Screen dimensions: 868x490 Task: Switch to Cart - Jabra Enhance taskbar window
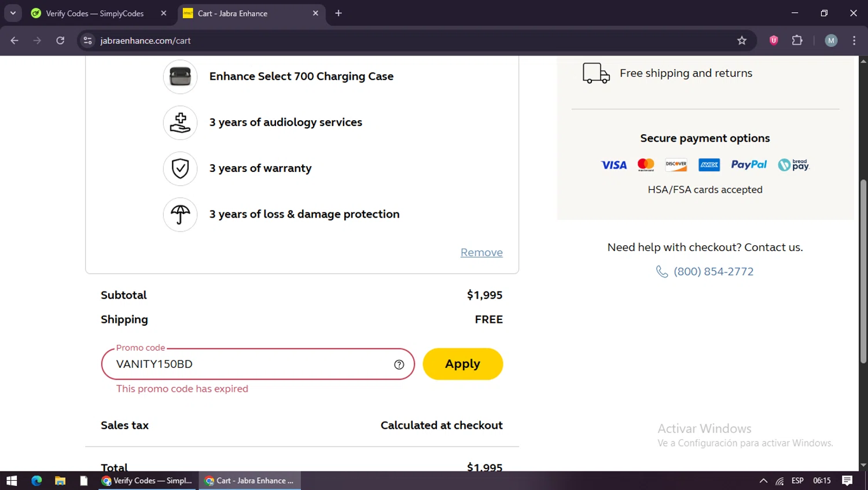click(x=250, y=481)
